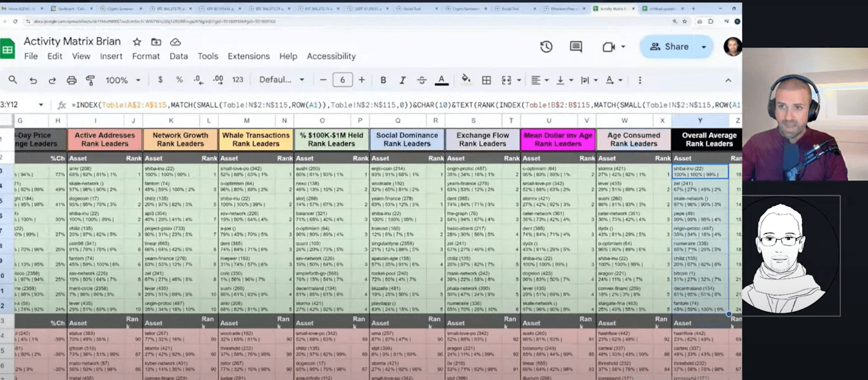The image size is (868, 380).
Task: Format as currency with dollar button
Action: [160, 80]
